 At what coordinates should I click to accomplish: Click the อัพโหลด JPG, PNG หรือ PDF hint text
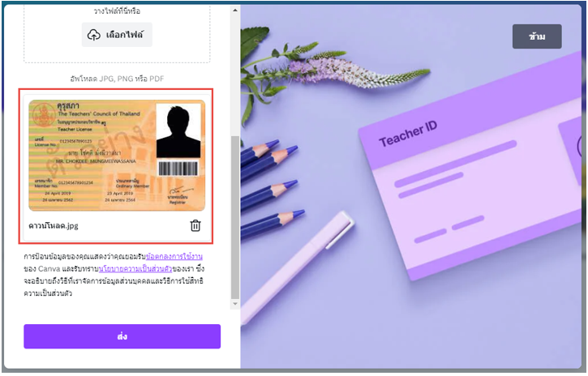pos(117,79)
